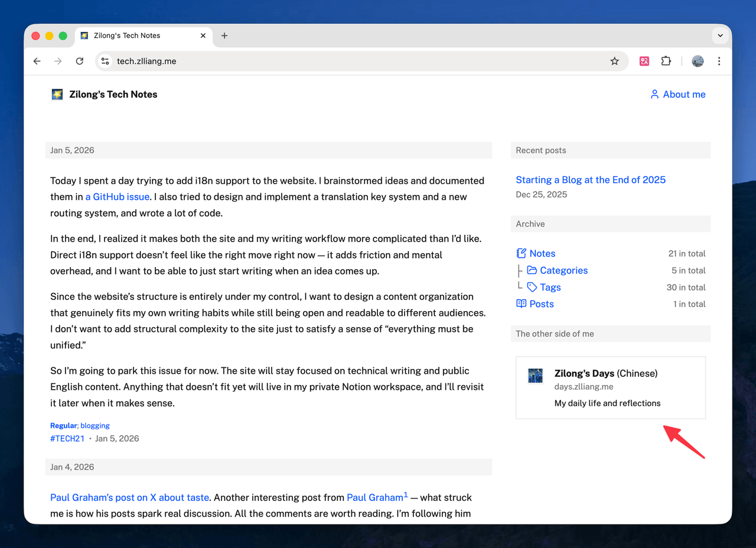Open the Chrome profile avatar
This screenshot has width=756, height=548.
698,61
